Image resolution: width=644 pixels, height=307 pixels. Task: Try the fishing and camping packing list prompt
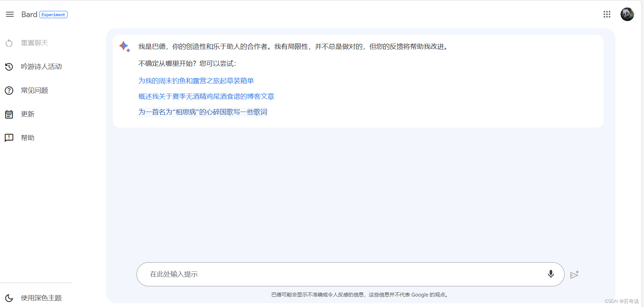click(x=196, y=81)
